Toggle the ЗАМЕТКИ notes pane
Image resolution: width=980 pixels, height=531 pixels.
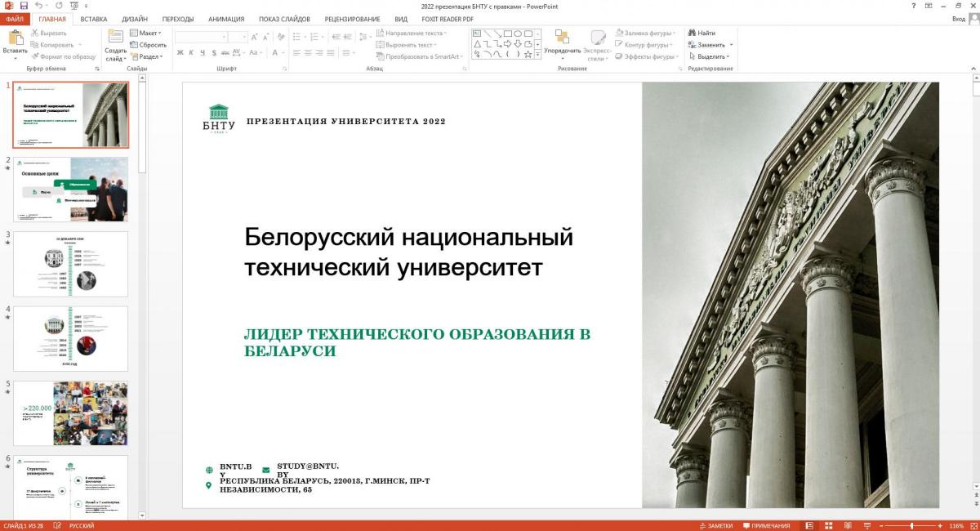715,525
